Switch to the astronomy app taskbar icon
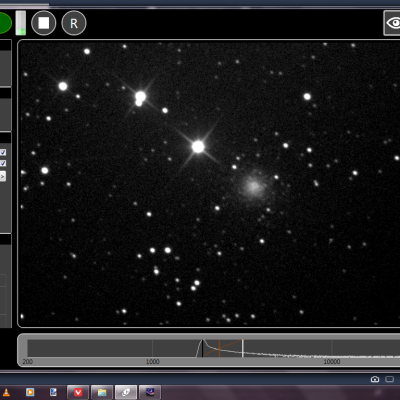Screen dimensions: 400x400 pyautogui.click(x=150, y=392)
